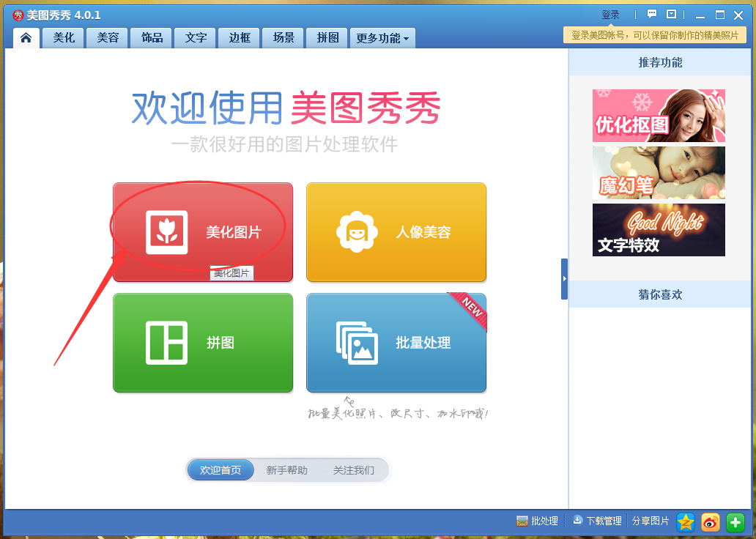Click the collage grid icon
The image size is (756, 539).
[x=167, y=343]
